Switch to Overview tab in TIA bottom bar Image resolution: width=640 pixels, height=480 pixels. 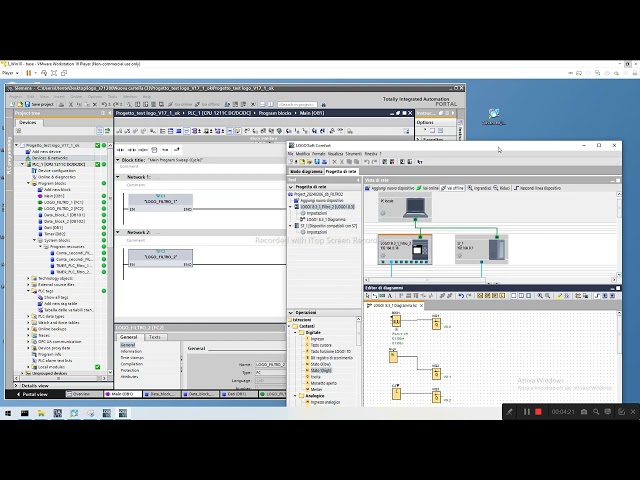[84, 394]
